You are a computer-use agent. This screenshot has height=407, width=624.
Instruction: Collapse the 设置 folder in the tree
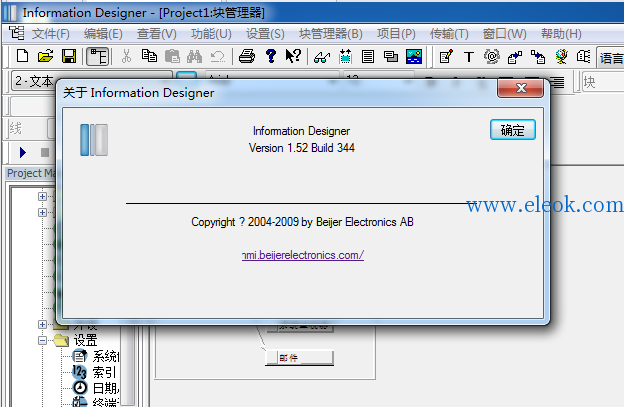[x=42, y=341]
